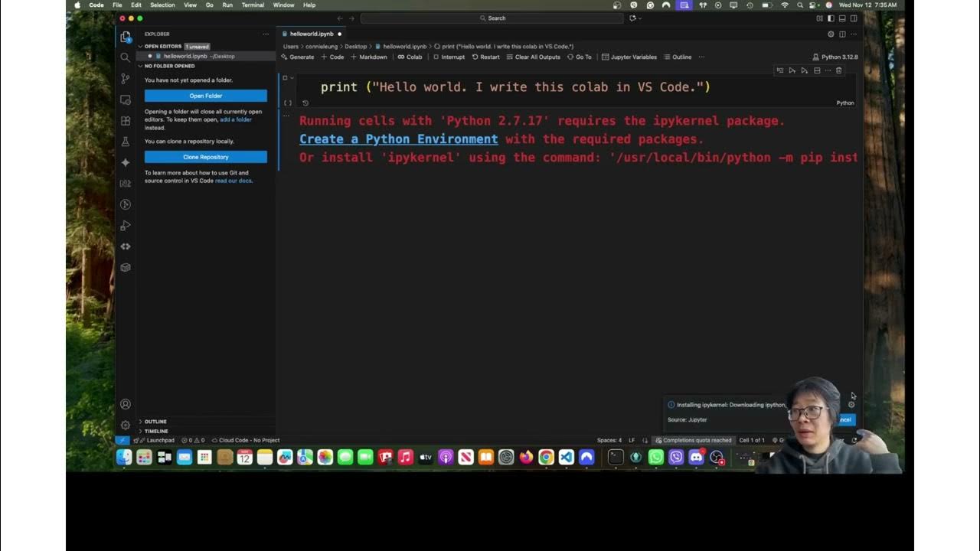Click Python 3.12.8 kernel selector
Image resolution: width=980 pixels, height=551 pixels.
pos(834,57)
